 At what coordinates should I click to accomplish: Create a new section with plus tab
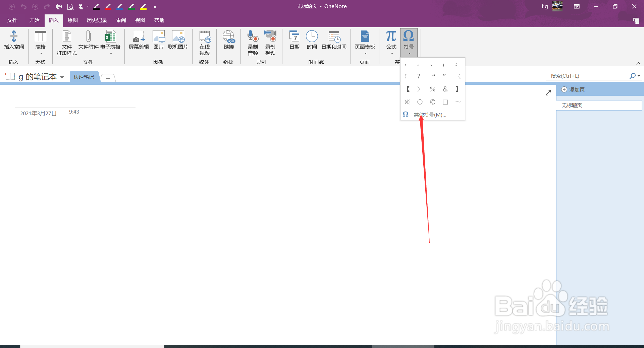click(108, 78)
